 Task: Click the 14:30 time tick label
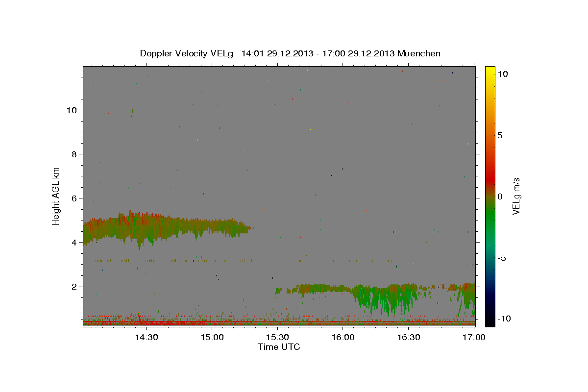pos(147,337)
